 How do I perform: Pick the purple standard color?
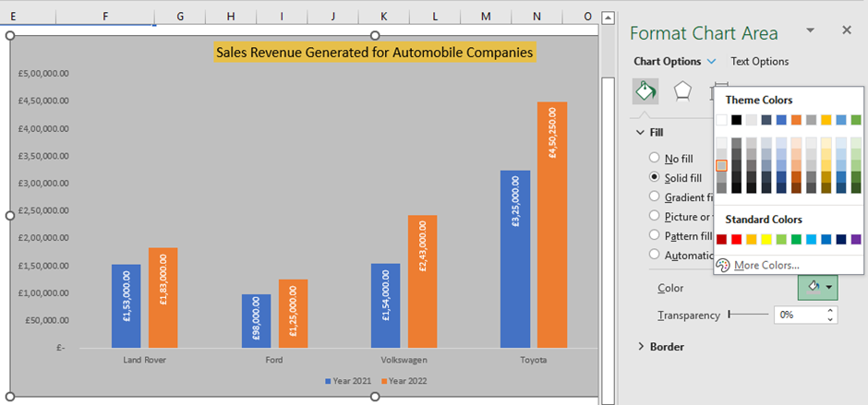pos(856,239)
